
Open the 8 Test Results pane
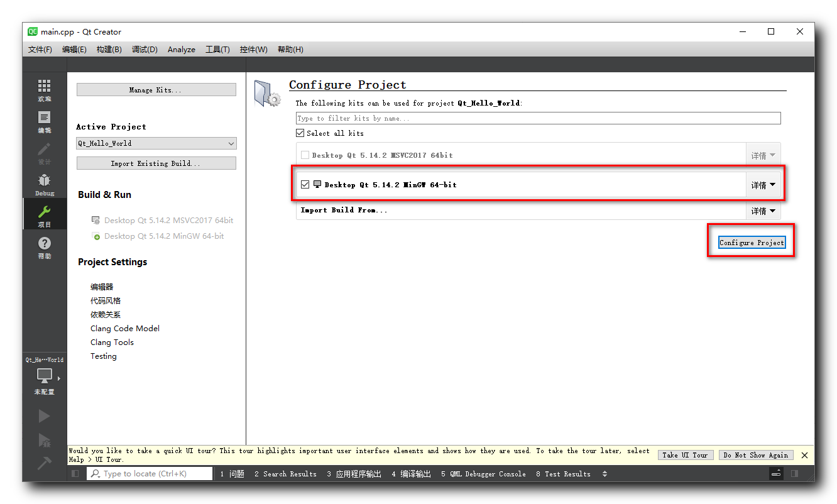pyautogui.click(x=563, y=474)
